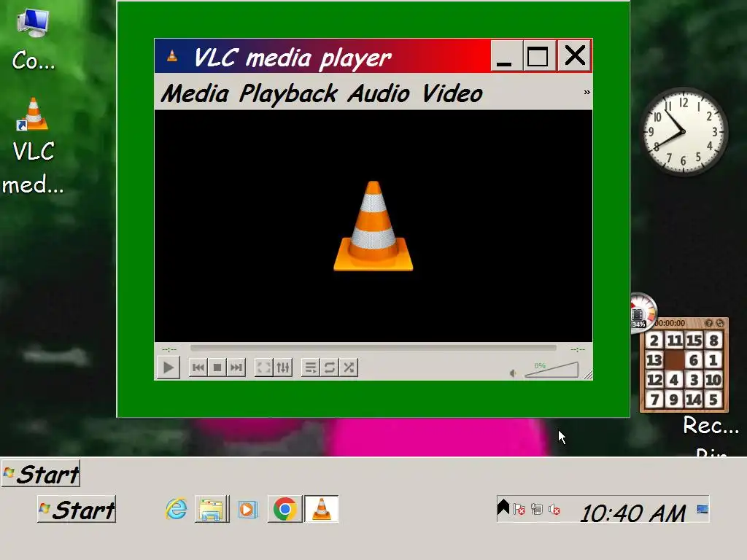Click the 10:40 AM taskbar clock
Viewport: 747px width, 560px height.
coord(633,513)
